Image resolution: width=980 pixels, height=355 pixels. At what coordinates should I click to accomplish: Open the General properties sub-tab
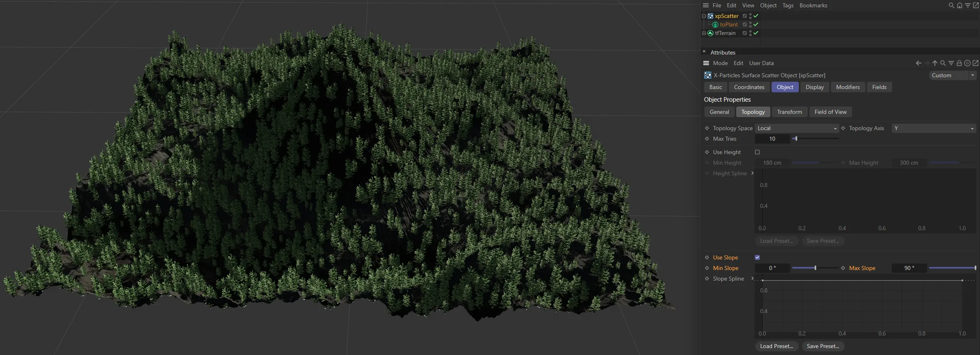(x=719, y=112)
